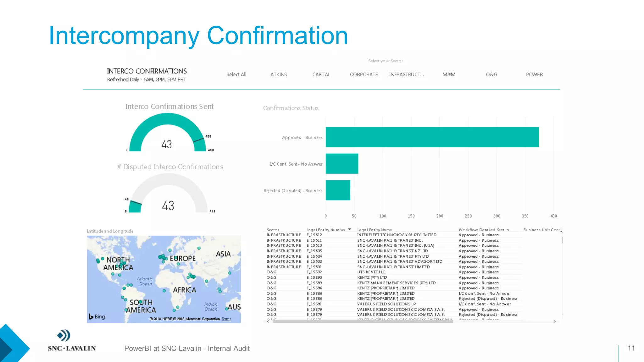This screenshot has height=362, width=644.
Task: Click KENTZ MANAGEMENT SERVICES (PTY) LTD
Action: pyautogui.click(x=396, y=283)
